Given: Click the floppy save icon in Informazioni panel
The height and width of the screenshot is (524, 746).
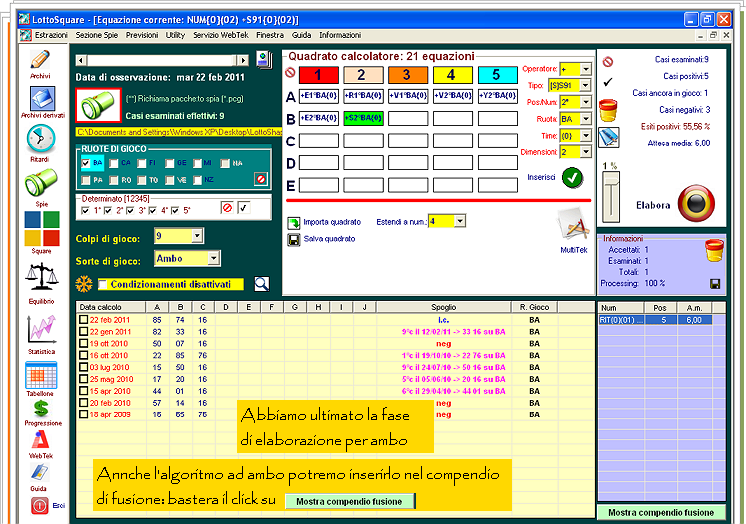Looking at the screenshot, I should [x=715, y=284].
